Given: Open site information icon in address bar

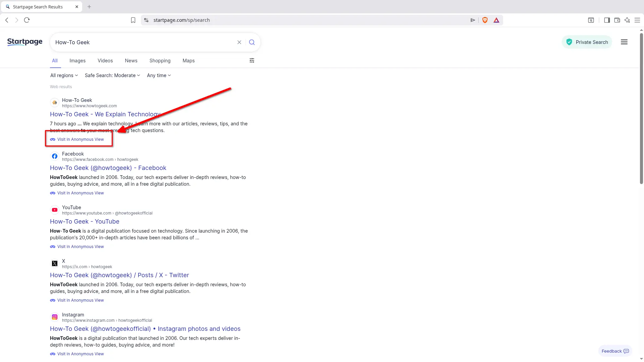Looking at the screenshot, I should pos(146,20).
